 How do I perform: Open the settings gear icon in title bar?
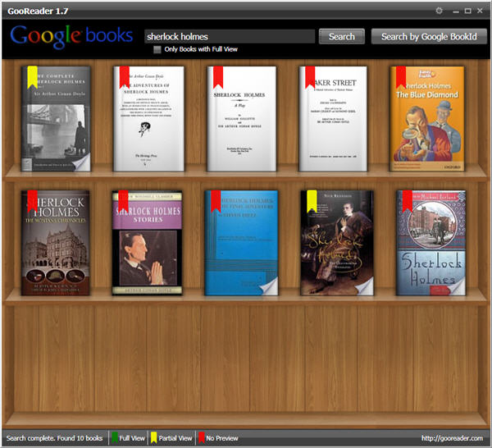click(x=439, y=11)
